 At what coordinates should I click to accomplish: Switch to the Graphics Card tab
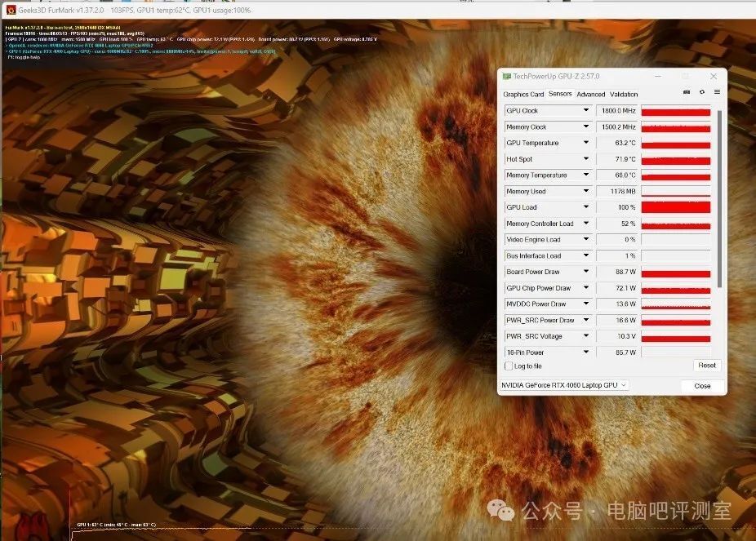pyautogui.click(x=523, y=95)
